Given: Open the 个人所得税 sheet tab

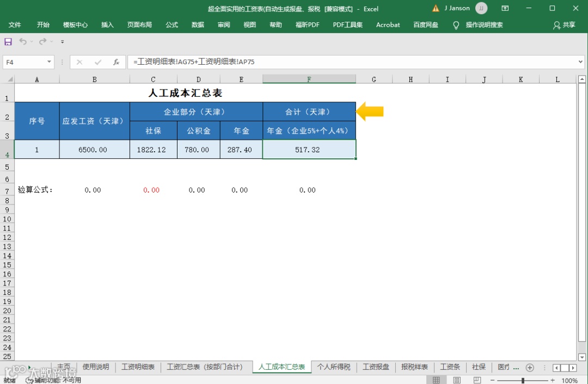Looking at the screenshot, I should [x=334, y=367].
